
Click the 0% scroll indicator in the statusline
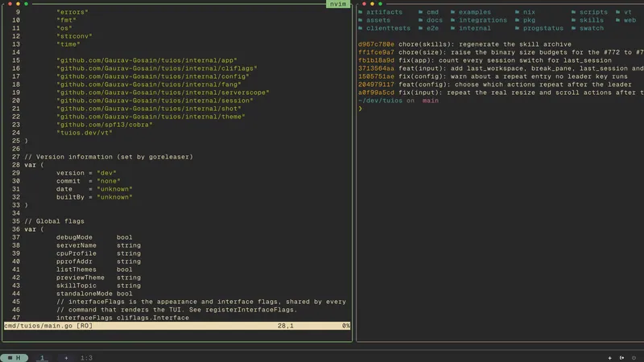[x=346, y=326]
